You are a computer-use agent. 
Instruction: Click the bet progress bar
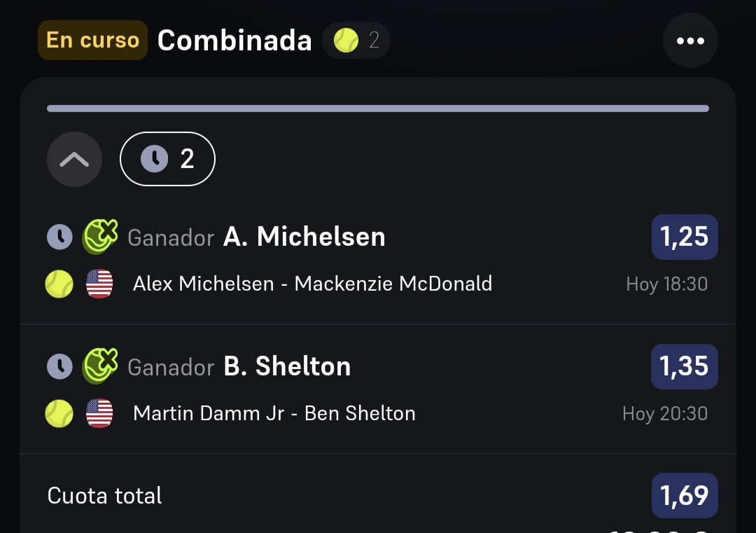pyautogui.click(x=378, y=109)
